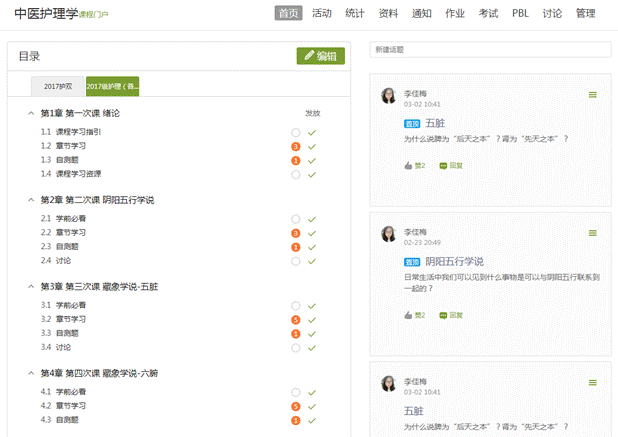Click the orange number badge on 1.2 章节学习
The image size is (618, 437).
(296, 147)
